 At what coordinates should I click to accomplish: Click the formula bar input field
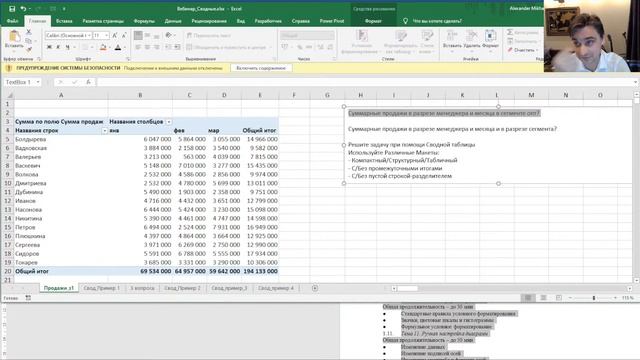[363, 82]
